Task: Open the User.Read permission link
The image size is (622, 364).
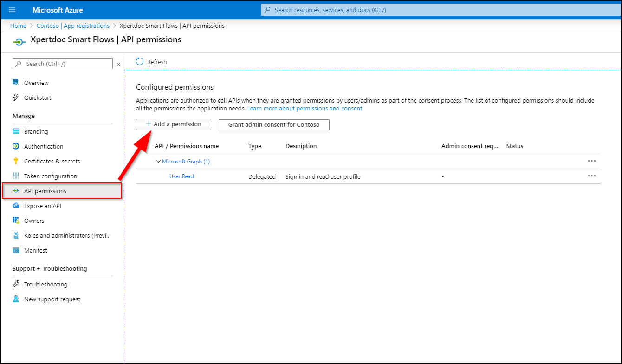Action: pos(181,176)
